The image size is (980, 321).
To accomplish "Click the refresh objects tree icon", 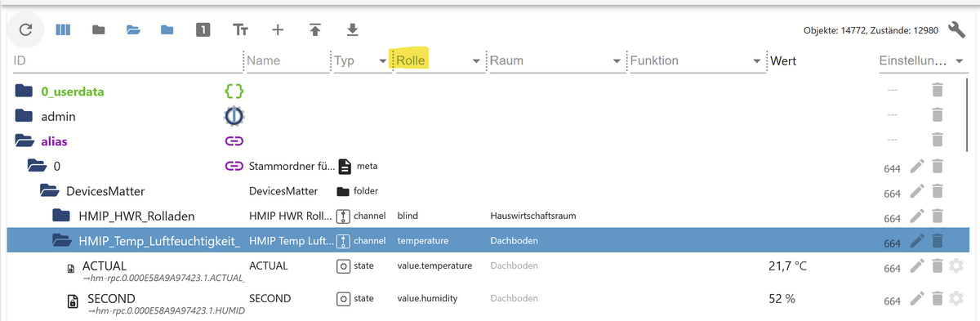I will click(25, 30).
